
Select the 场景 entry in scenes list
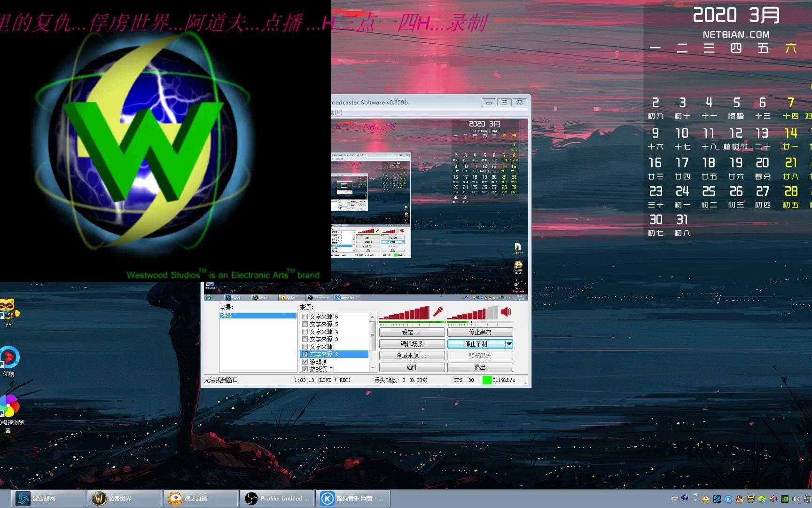[x=258, y=316]
